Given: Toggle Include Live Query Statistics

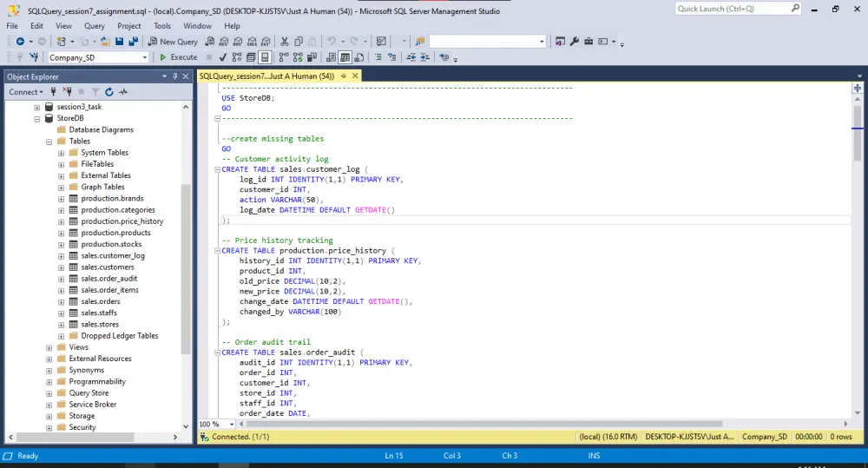Looking at the screenshot, I should [298, 57].
